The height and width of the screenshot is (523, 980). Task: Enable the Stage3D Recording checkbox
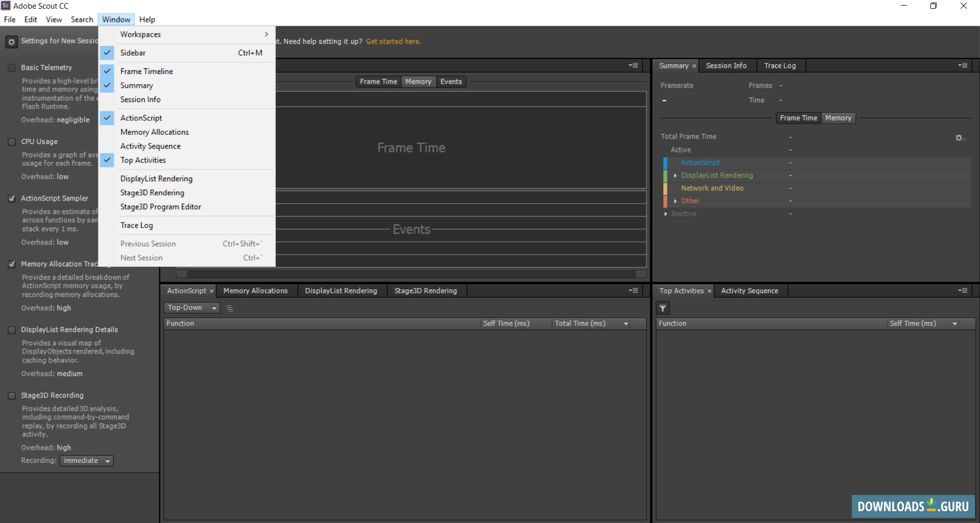pos(12,396)
